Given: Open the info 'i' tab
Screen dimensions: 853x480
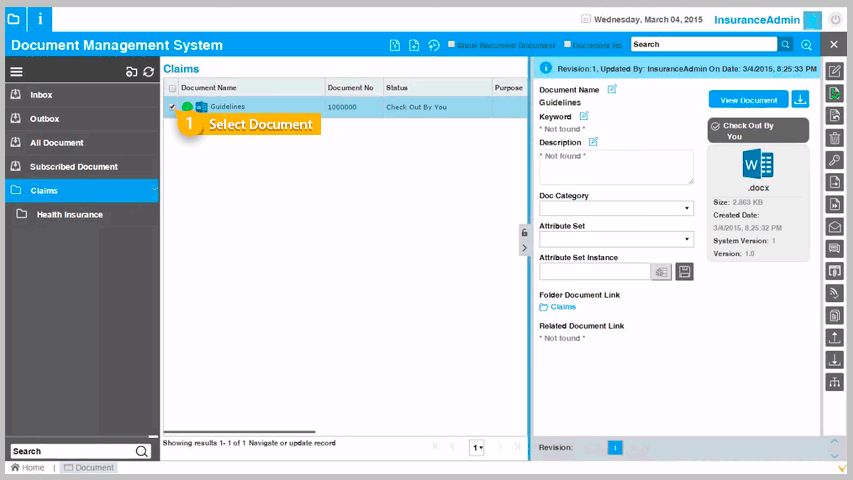Looking at the screenshot, I should pyautogui.click(x=40, y=19).
